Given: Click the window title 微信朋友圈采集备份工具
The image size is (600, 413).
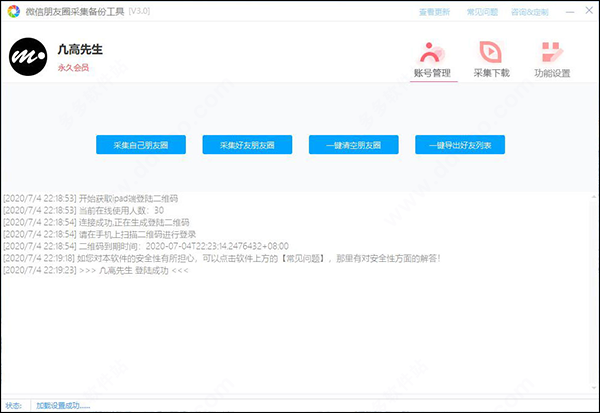Looking at the screenshot, I should point(75,11).
